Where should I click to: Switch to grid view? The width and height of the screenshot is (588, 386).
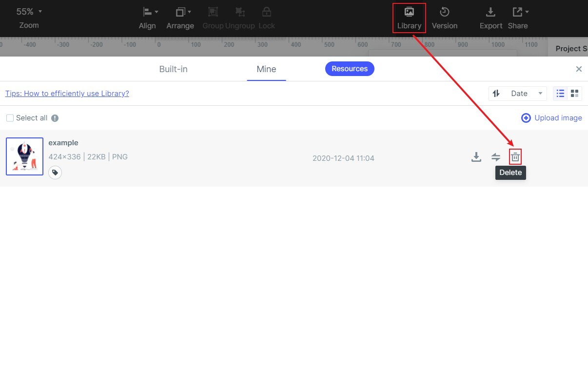pyautogui.click(x=575, y=94)
